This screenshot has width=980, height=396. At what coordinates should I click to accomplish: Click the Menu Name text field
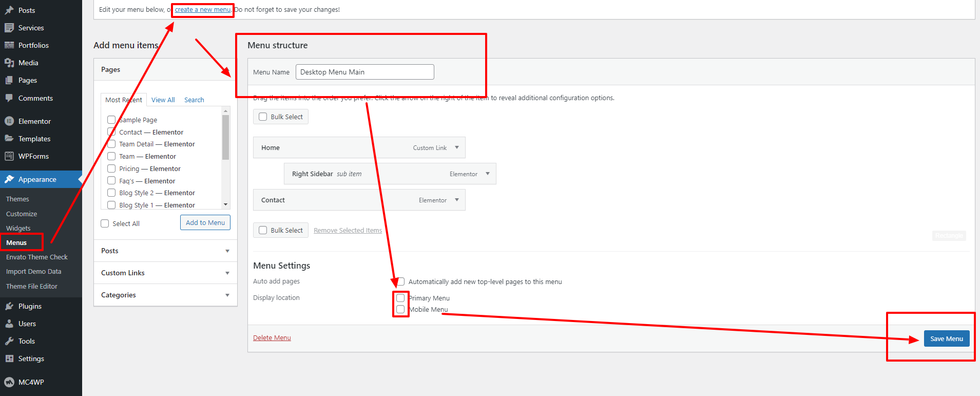click(x=364, y=72)
